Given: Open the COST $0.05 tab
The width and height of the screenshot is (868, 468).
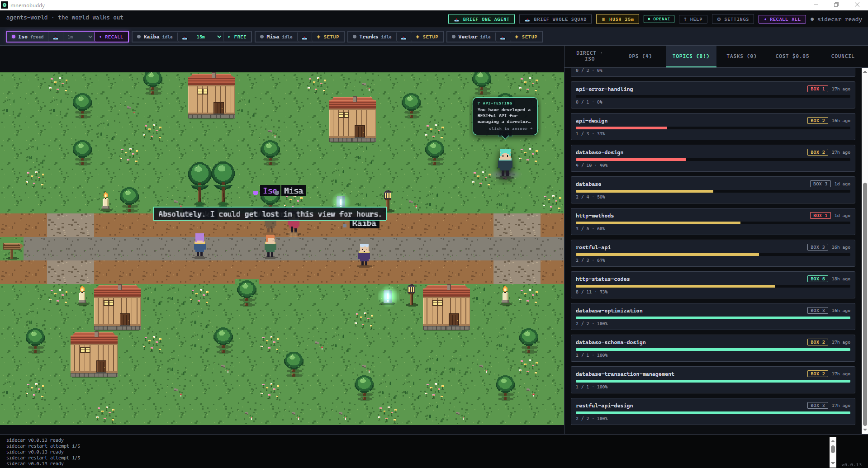Looking at the screenshot, I should 792,56.
